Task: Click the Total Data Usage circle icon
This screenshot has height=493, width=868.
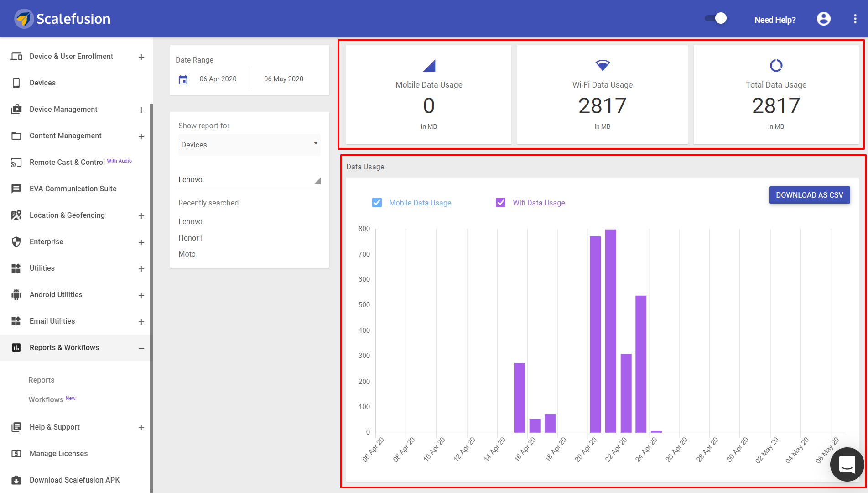Action: click(776, 66)
